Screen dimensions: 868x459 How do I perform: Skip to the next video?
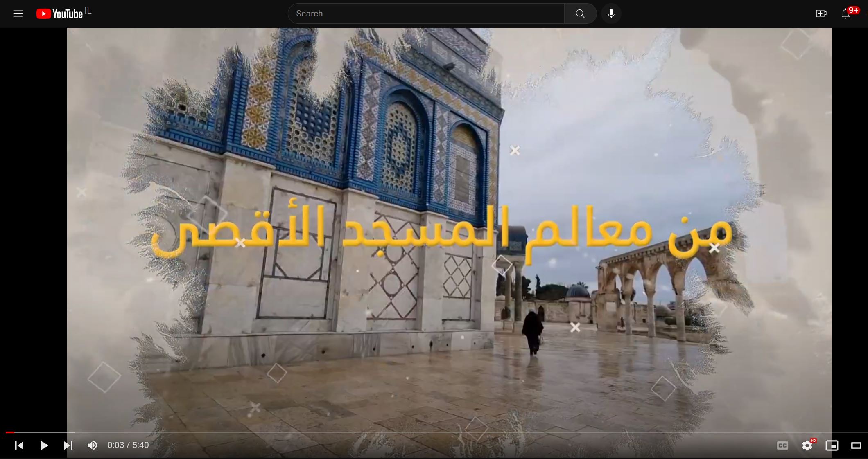tap(68, 445)
